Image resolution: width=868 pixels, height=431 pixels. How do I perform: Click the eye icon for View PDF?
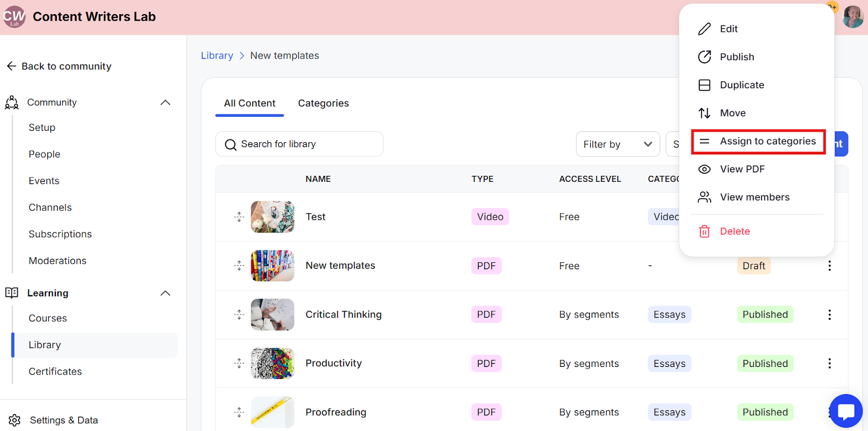[x=704, y=169]
